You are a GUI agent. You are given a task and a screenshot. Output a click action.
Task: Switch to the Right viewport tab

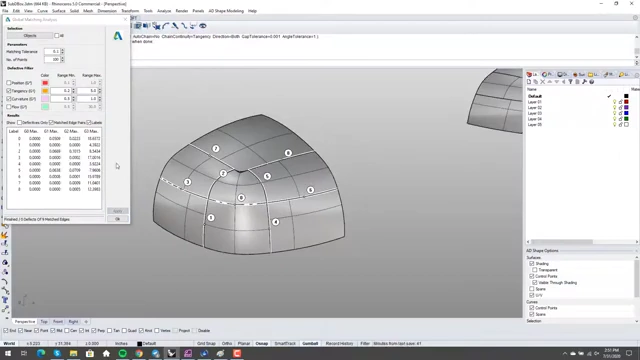click(73, 322)
